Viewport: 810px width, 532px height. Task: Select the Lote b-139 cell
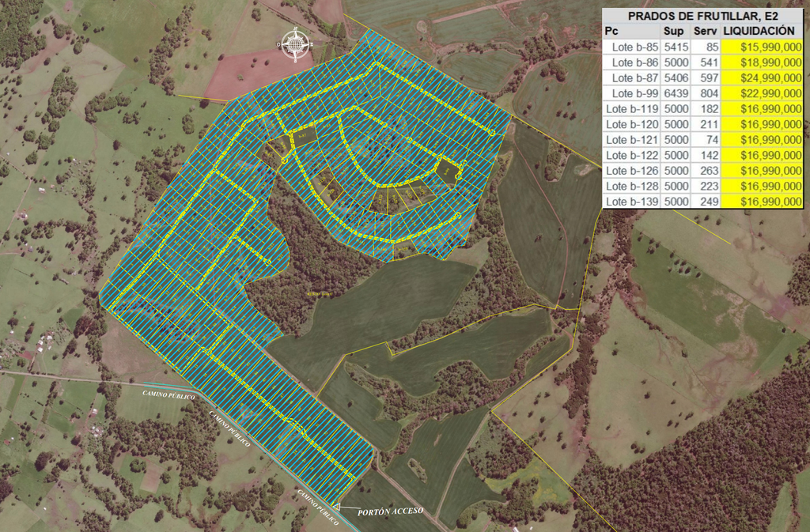(x=631, y=202)
